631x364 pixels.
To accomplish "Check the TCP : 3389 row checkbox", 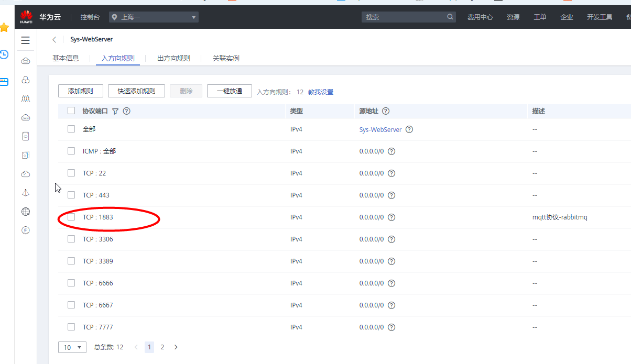I will tap(71, 261).
